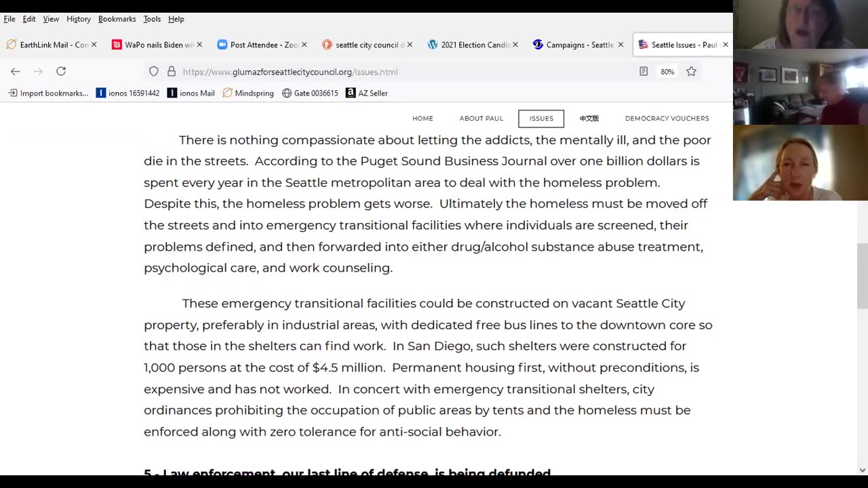Close the EarthLink Mail tab

coord(94,45)
